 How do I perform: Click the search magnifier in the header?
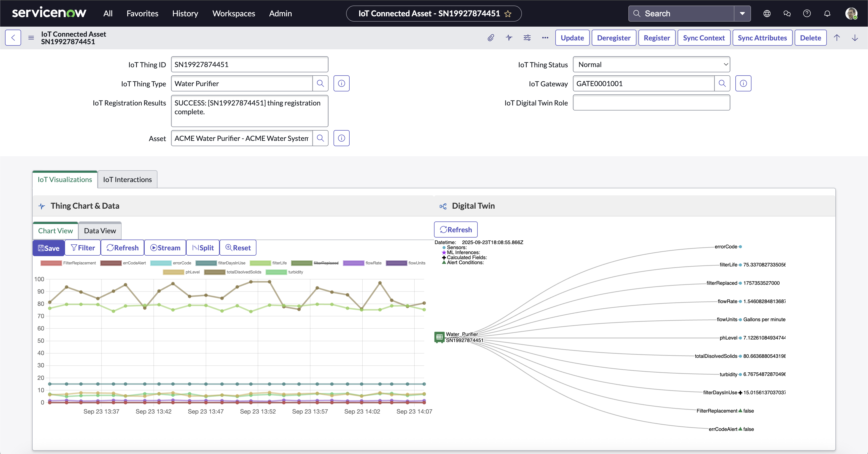[x=636, y=14]
